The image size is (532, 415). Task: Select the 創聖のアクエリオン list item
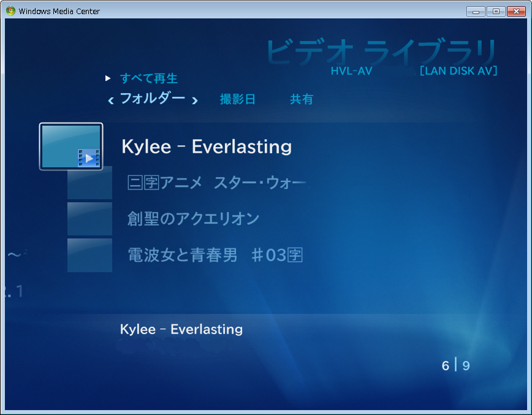194,218
